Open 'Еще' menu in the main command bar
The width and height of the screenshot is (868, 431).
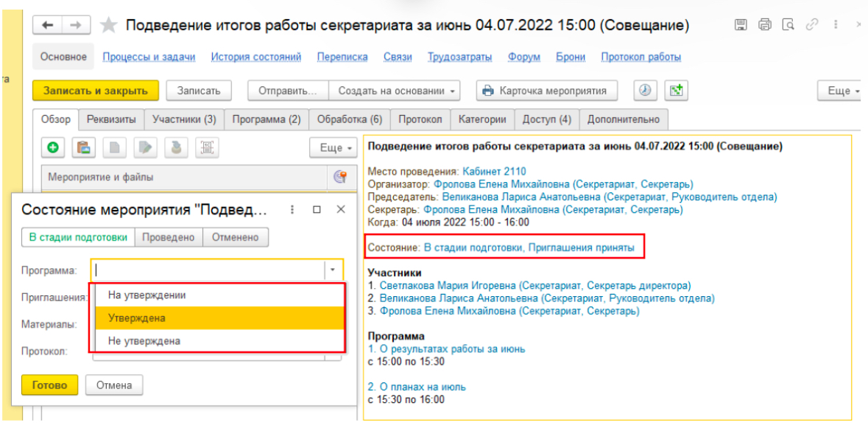[x=840, y=91]
